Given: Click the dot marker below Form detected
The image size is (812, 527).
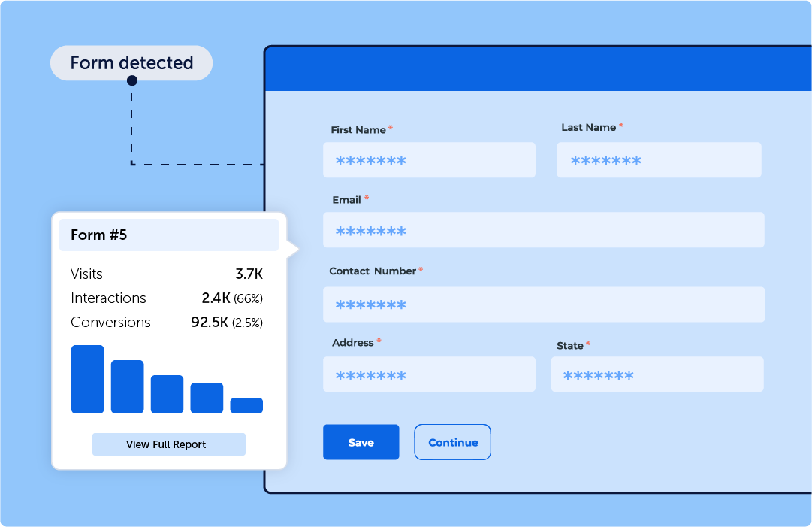Looking at the screenshot, I should [131, 80].
